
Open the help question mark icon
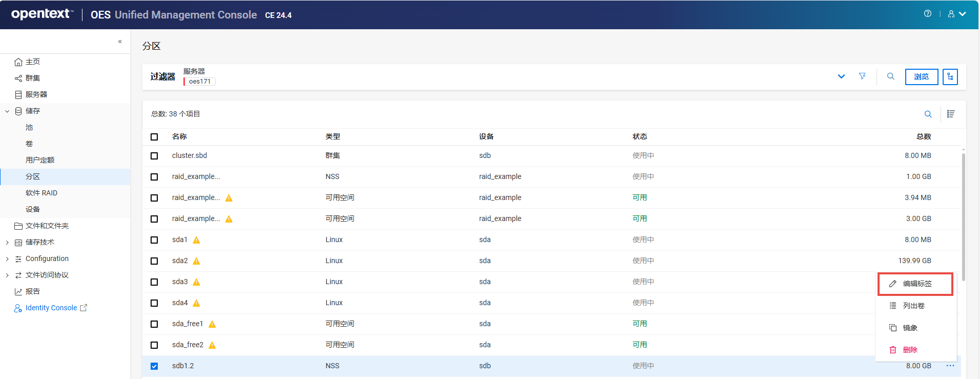928,14
